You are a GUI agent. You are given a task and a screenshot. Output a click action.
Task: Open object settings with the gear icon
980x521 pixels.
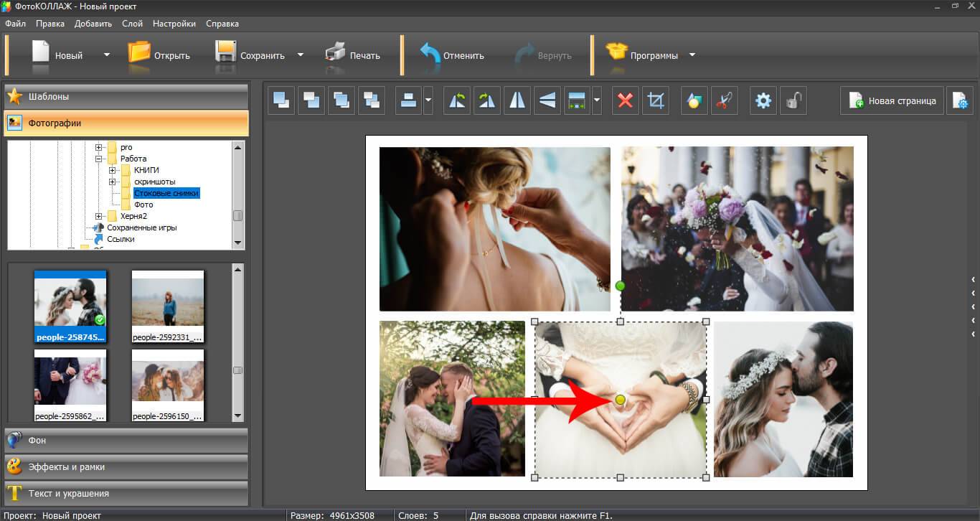click(763, 100)
